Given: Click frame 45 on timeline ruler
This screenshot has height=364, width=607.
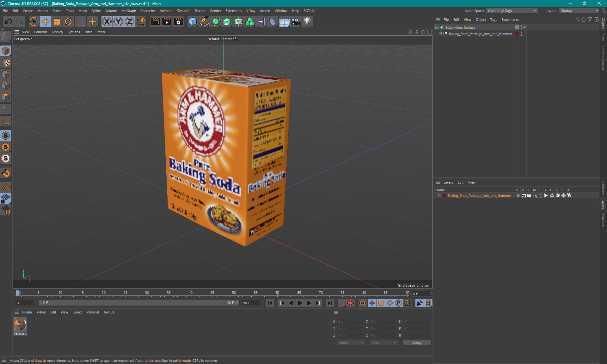Looking at the screenshot, I should pyautogui.click(x=212, y=293).
